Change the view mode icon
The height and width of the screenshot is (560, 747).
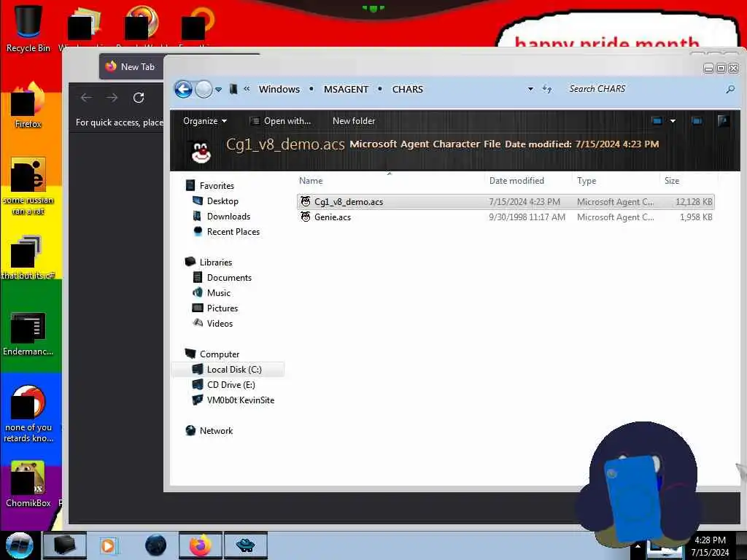coord(657,121)
